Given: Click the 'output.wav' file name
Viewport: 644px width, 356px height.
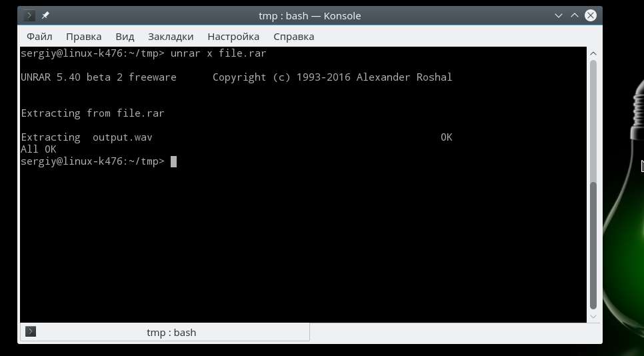Looking at the screenshot, I should pos(123,137).
